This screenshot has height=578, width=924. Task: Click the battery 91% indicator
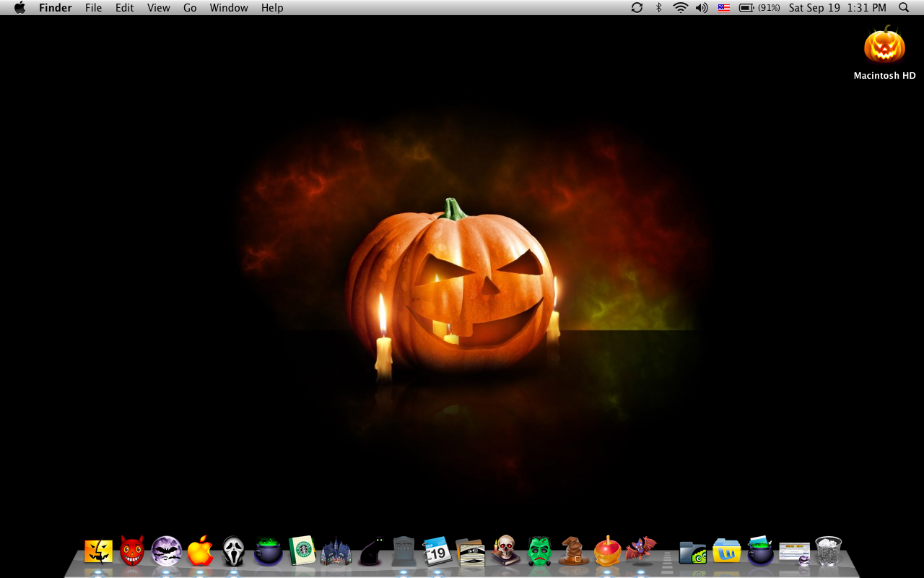759,7
